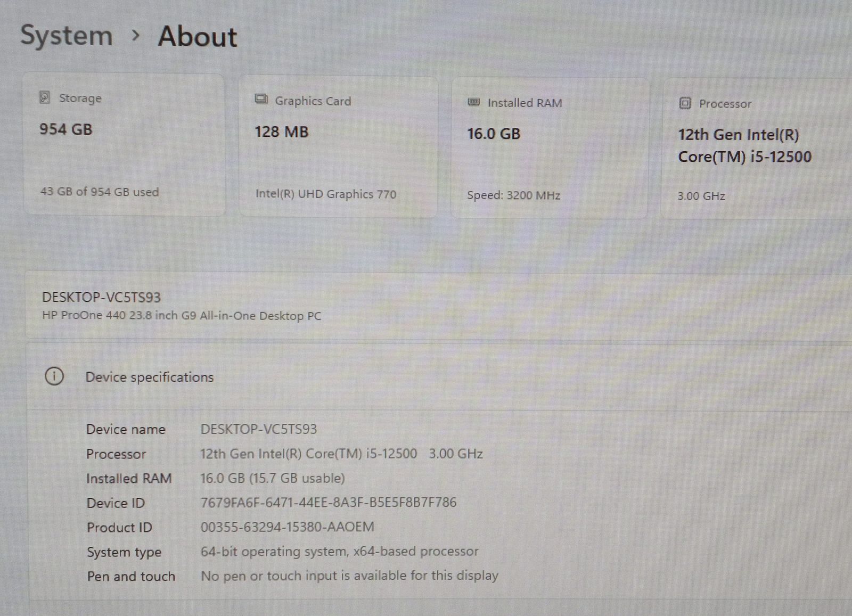Select the Device ID value text

coord(328,502)
